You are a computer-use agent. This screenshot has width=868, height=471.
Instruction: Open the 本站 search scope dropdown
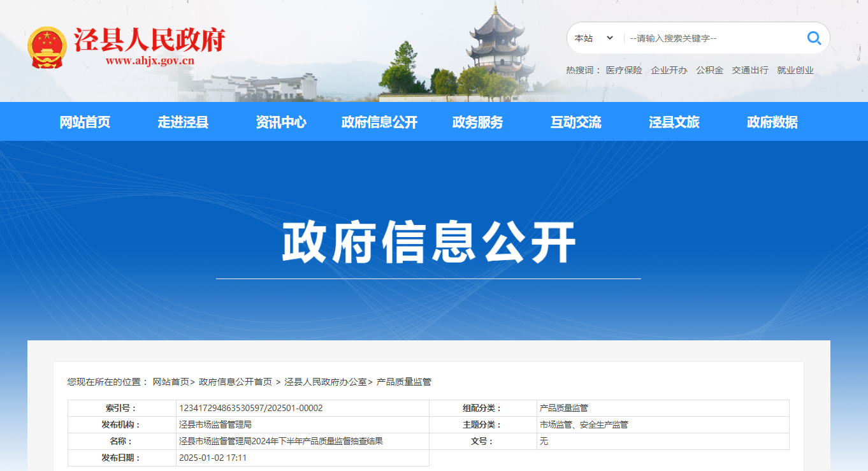click(x=593, y=38)
